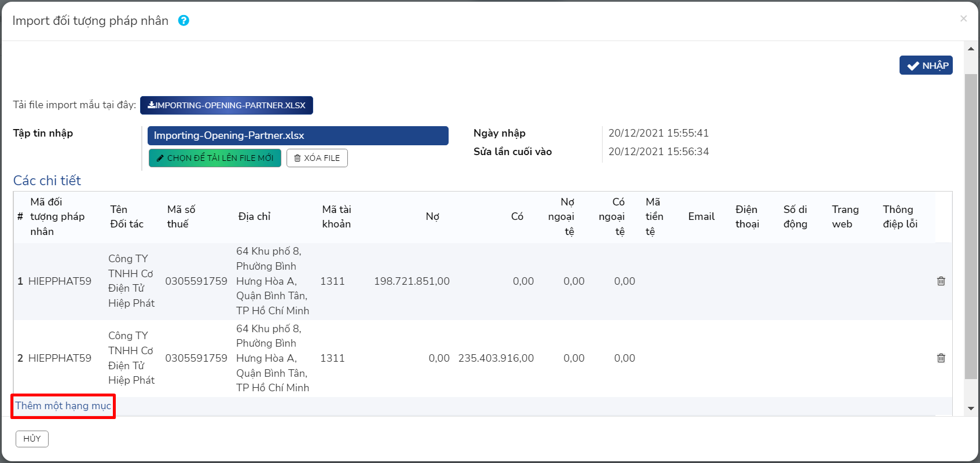Open the help question mark icon
This screenshot has width=980, height=463.
point(183,21)
